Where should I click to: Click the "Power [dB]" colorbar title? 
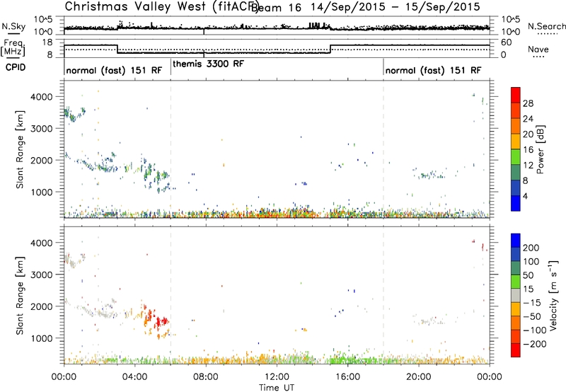[541, 149]
